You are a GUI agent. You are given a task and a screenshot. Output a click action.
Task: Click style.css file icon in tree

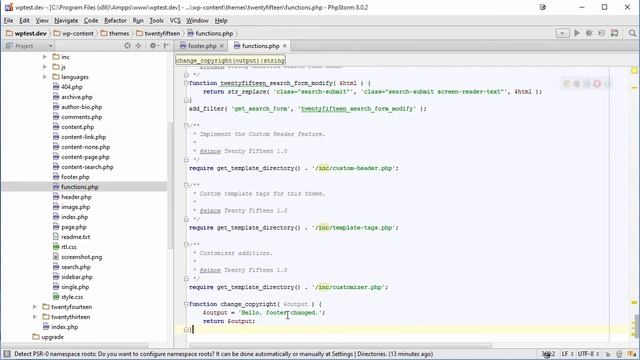[x=56, y=297]
